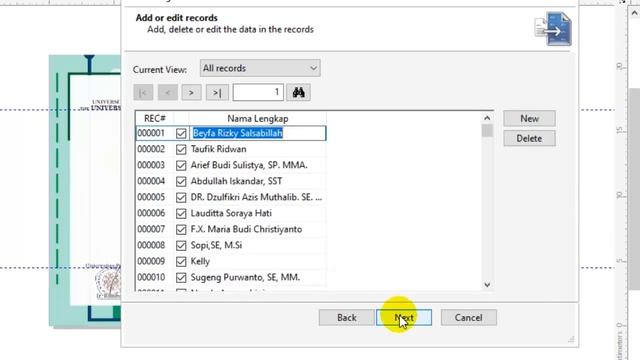Click records list scroll up arrow
The height and width of the screenshot is (360, 640).
click(487, 118)
